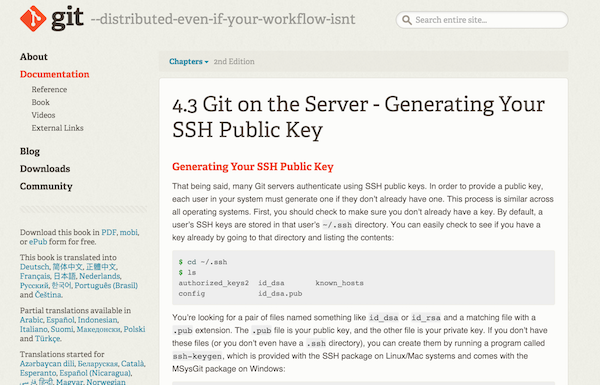Switch to 한국어 translation
Screen dimensions: 600x385
click(61, 285)
